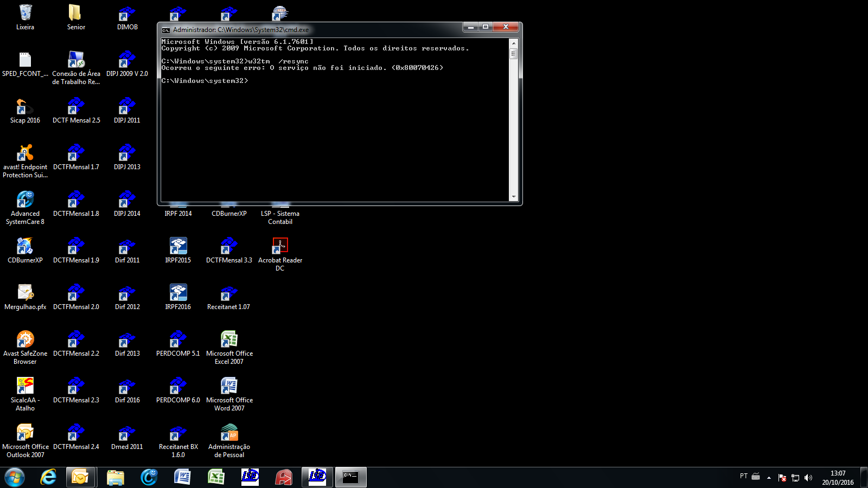
Task: Open the volume speaker tray icon
Action: click(808, 478)
